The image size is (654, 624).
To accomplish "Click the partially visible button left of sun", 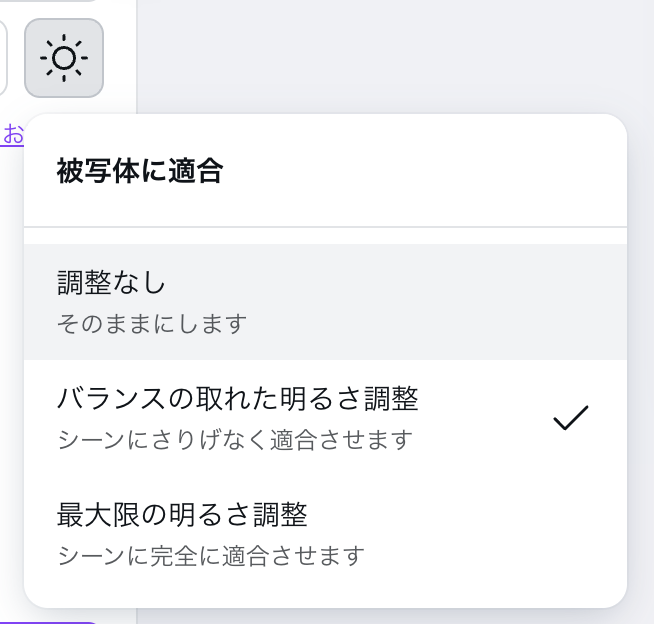I will [x=3, y=58].
